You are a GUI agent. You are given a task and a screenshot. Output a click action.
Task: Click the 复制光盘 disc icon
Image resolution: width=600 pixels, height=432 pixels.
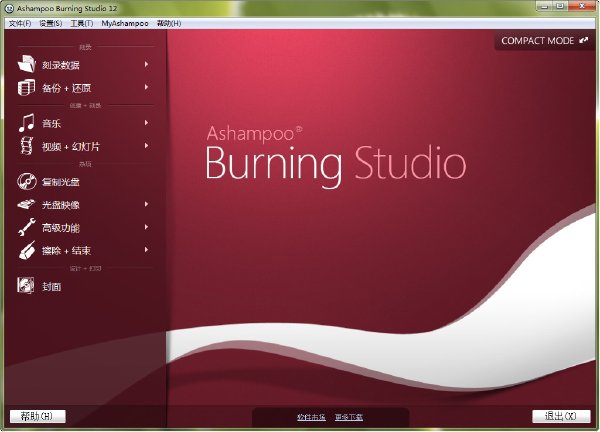27,181
